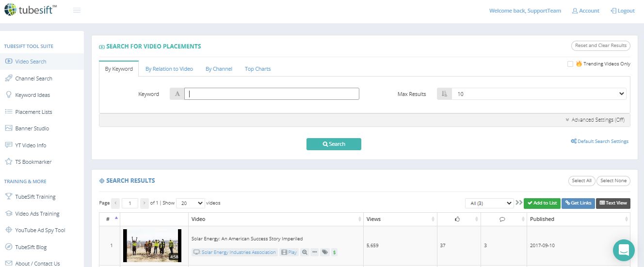Open Banner Studio from the sidebar
Screen dimensions: 644x267
click(32, 128)
